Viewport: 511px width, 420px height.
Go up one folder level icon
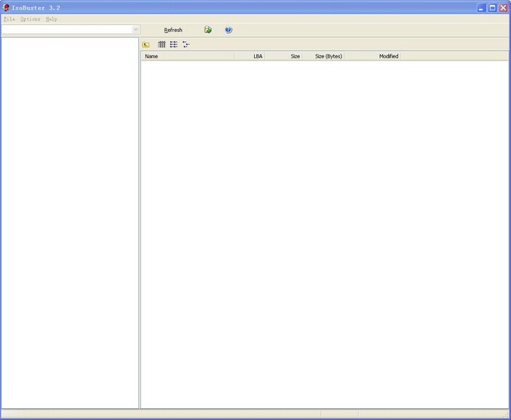[x=146, y=44]
